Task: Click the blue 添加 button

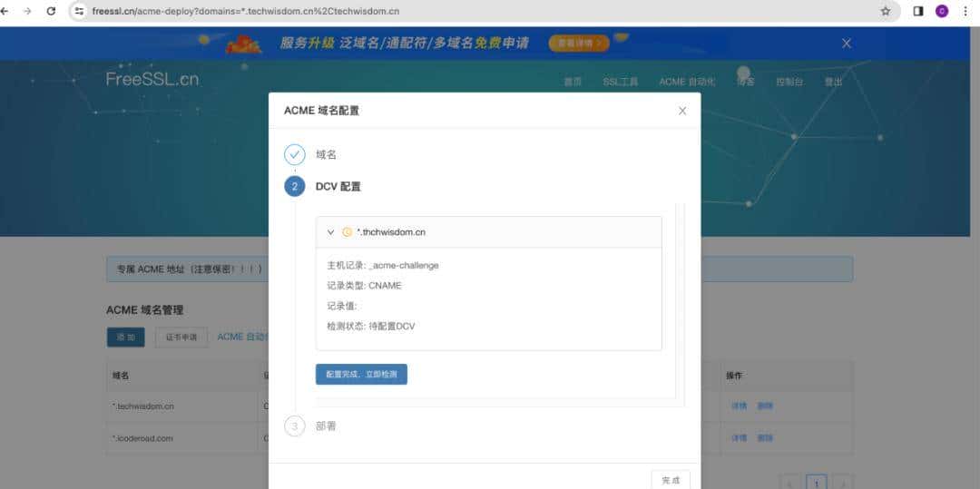Action: pos(125,337)
